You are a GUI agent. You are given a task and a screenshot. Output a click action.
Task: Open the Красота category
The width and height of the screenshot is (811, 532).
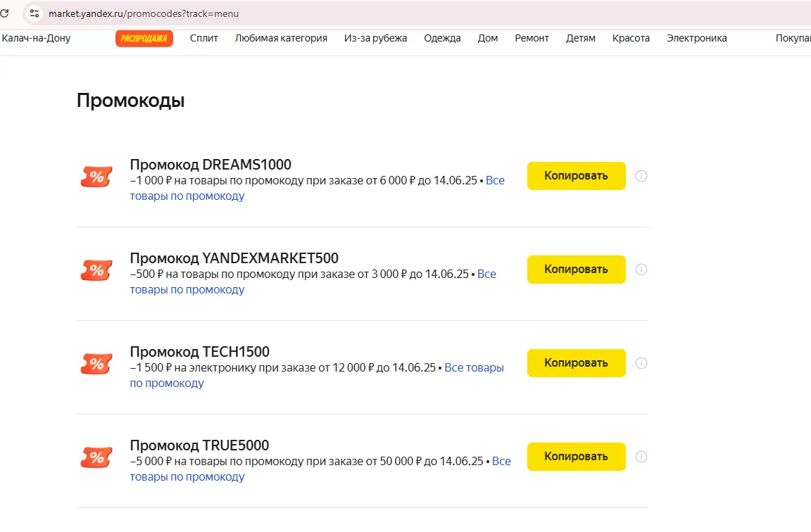pos(631,38)
